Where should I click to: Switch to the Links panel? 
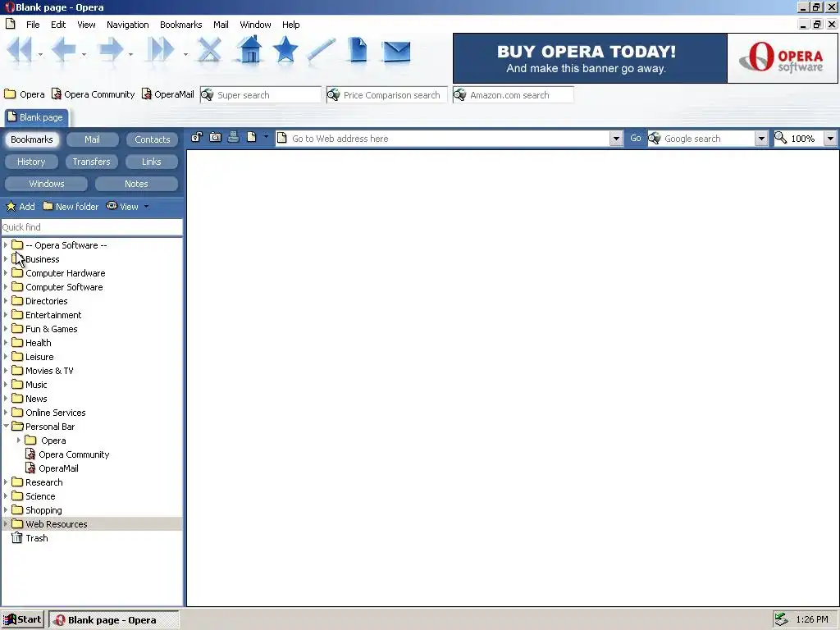[152, 162]
